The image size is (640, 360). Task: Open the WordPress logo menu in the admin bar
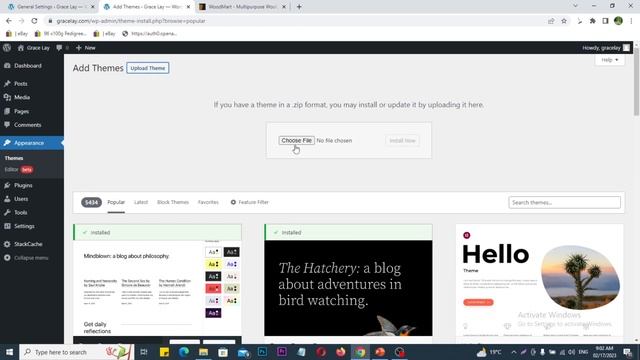click(x=7, y=48)
